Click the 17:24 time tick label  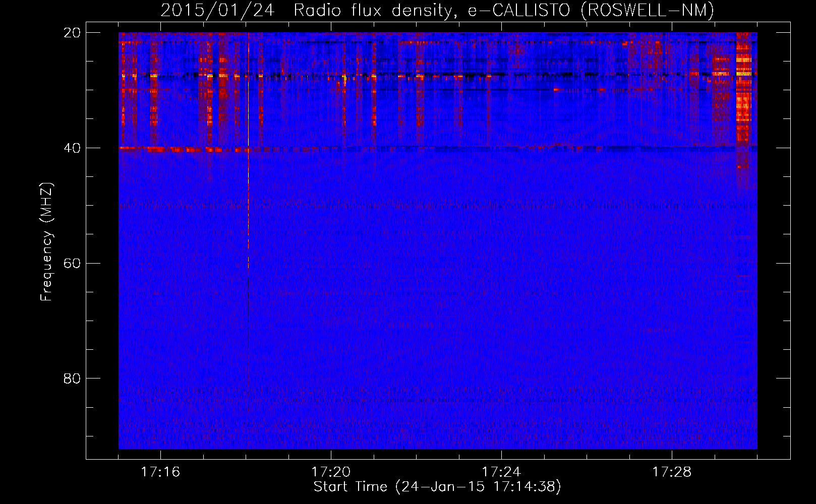501,472
